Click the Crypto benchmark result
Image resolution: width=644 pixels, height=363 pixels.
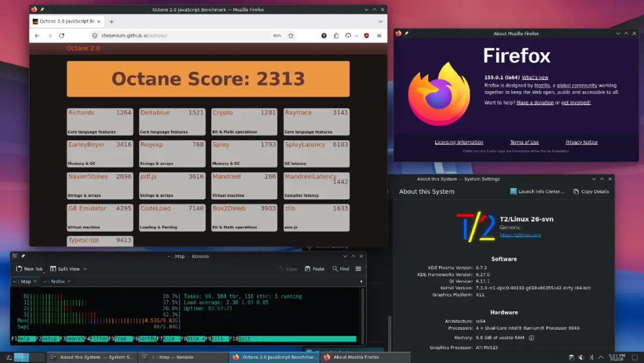pyautogui.click(x=244, y=122)
